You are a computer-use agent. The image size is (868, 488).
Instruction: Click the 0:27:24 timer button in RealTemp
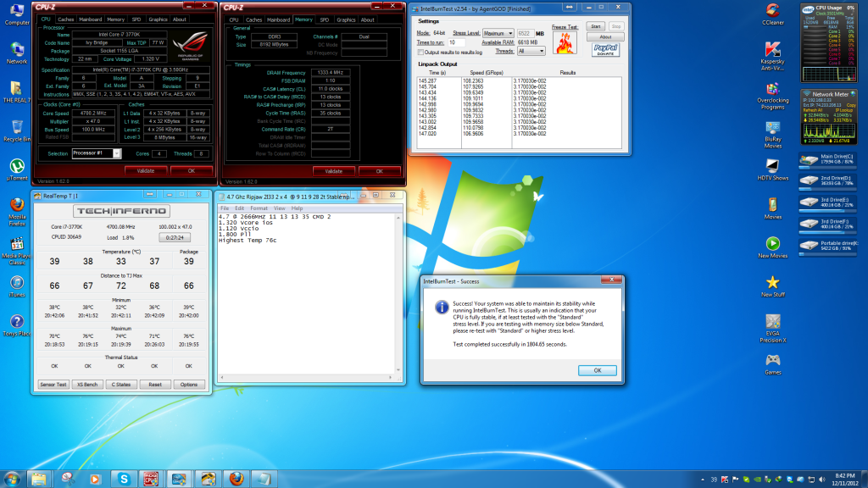click(x=175, y=237)
